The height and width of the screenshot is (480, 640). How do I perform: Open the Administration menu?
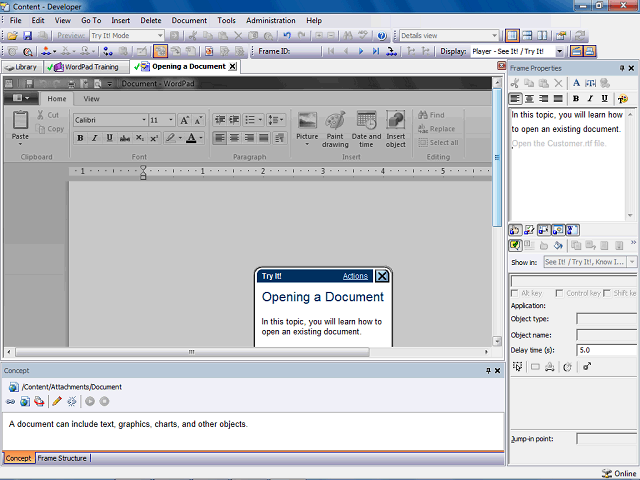[x=271, y=20]
